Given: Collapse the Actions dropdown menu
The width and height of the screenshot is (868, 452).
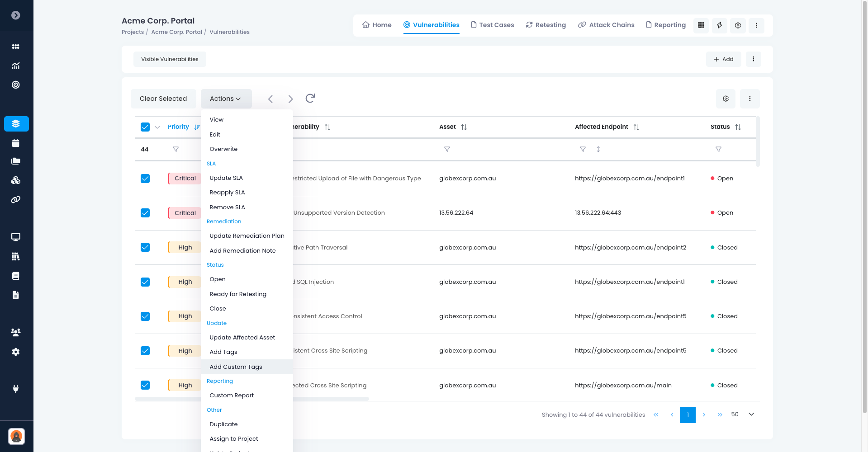Looking at the screenshot, I should (x=226, y=99).
